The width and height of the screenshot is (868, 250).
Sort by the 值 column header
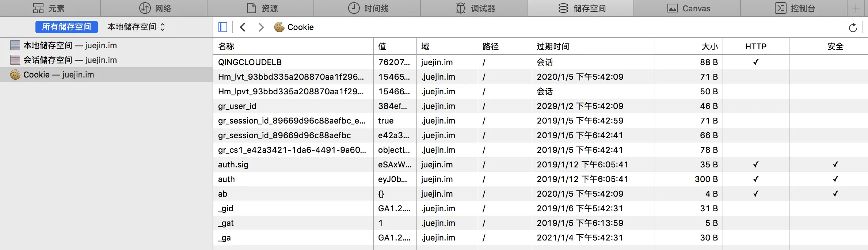(395, 46)
